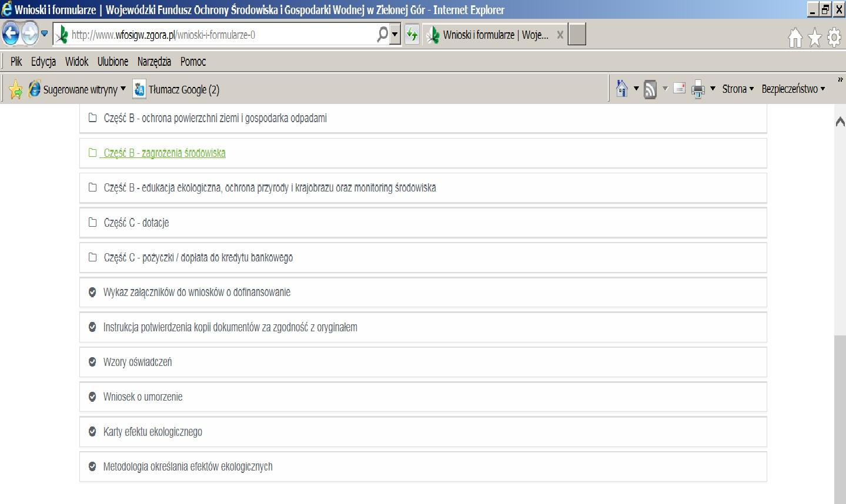Expand Instrukcja potwierdzenia kopii dokumentów section
846x504 pixels.
pos(423,327)
